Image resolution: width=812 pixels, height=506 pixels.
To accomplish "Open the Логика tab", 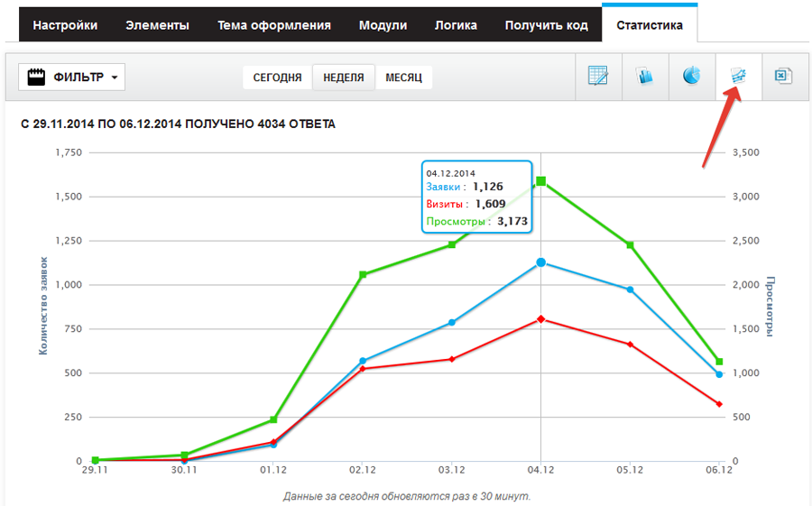I will coord(456,25).
